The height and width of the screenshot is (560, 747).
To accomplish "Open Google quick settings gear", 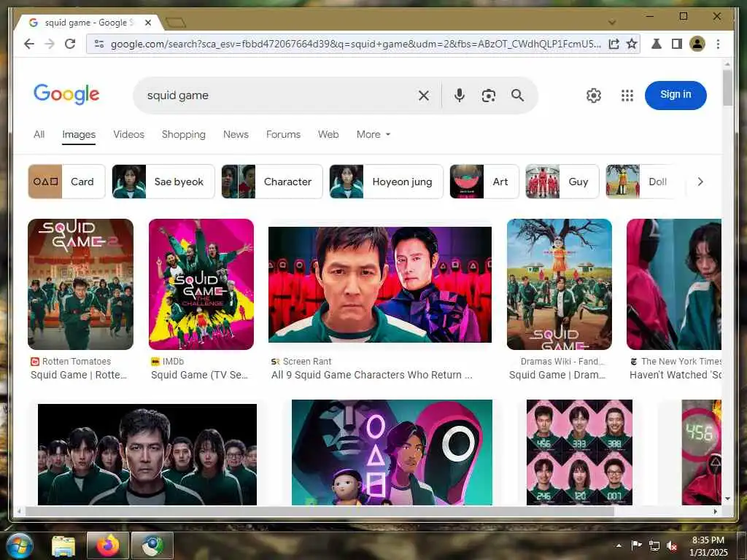I will pyautogui.click(x=594, y=96).
